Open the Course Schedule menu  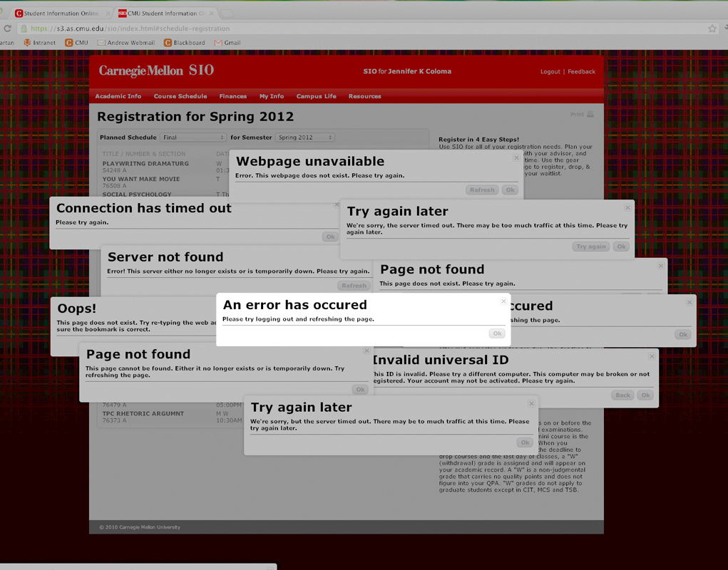pyautogui.click(x=180, y=96)
